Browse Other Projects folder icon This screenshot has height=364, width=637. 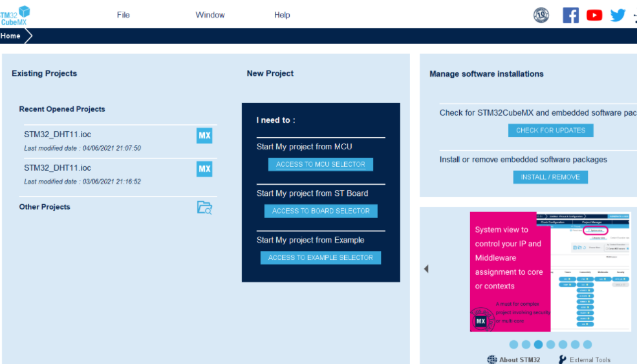pyautogui.click(x=205, y=208)
